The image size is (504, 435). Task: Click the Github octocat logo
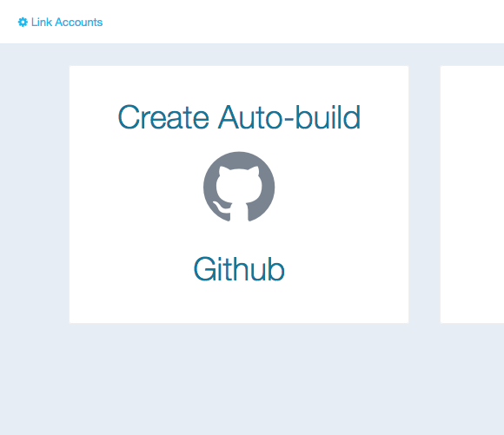[239, 187]
